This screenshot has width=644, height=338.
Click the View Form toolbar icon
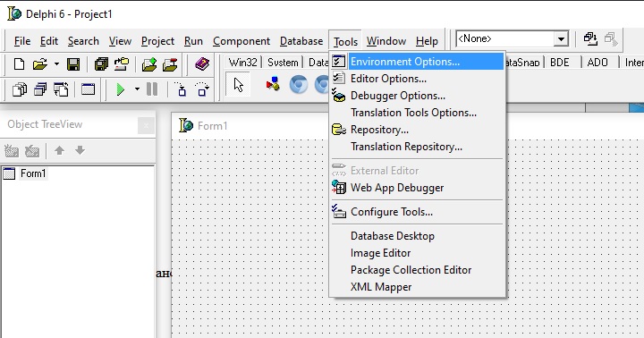click(x=40, y=89)
